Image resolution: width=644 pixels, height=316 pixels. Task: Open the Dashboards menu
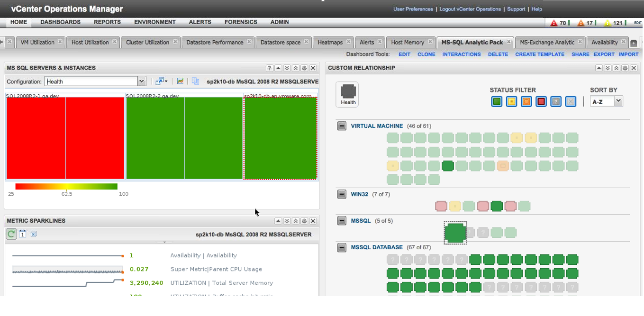(60, 22)
